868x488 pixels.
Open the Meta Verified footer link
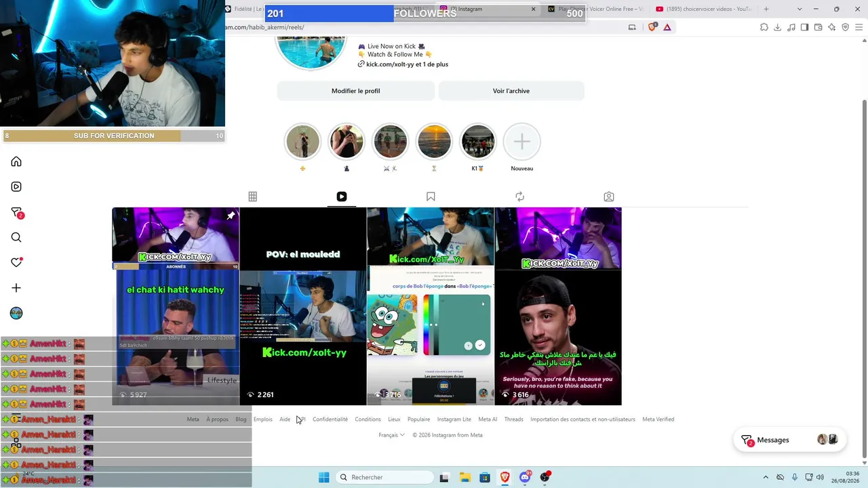658,420
